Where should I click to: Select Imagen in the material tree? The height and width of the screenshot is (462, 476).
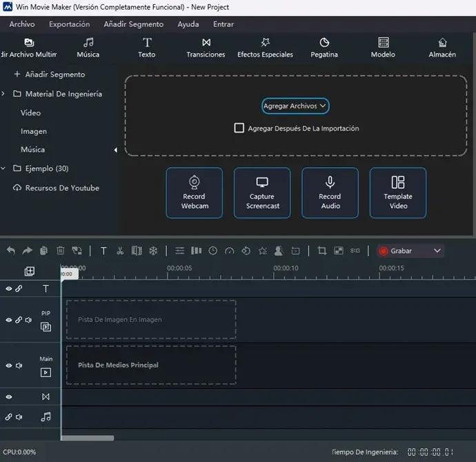pos(34,131)
